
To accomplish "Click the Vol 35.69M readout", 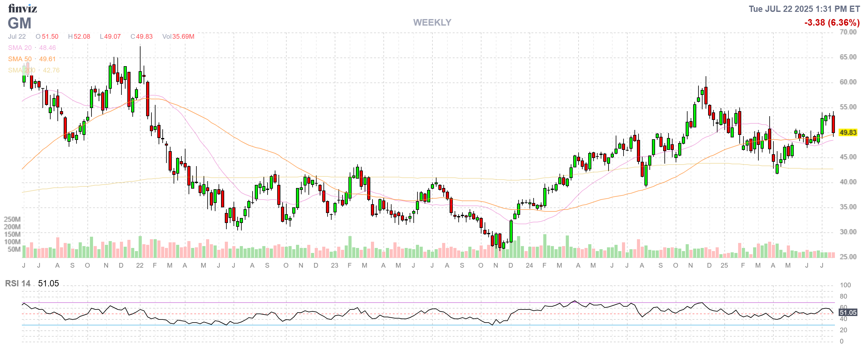I will click(178, 36).
